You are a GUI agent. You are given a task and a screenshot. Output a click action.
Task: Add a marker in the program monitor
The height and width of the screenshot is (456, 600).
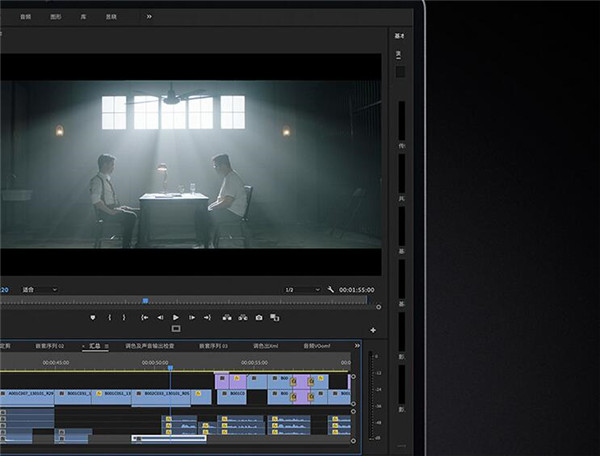[x=93, y=318]
